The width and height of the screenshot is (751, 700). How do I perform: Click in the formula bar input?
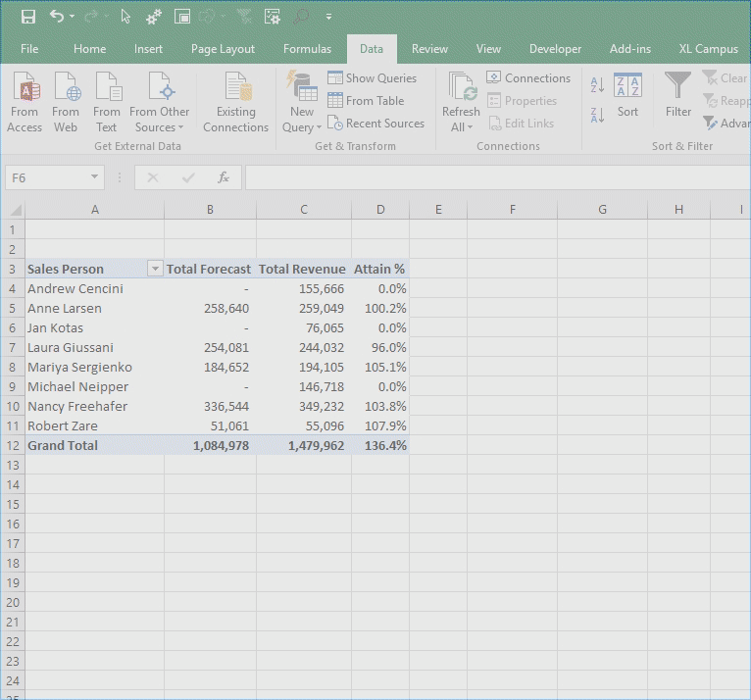tap(490, 177)
